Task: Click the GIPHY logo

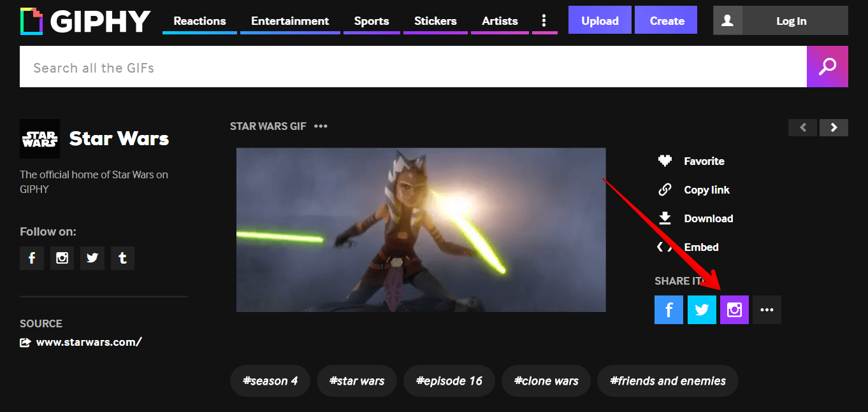Action: (x=85, y=21)
